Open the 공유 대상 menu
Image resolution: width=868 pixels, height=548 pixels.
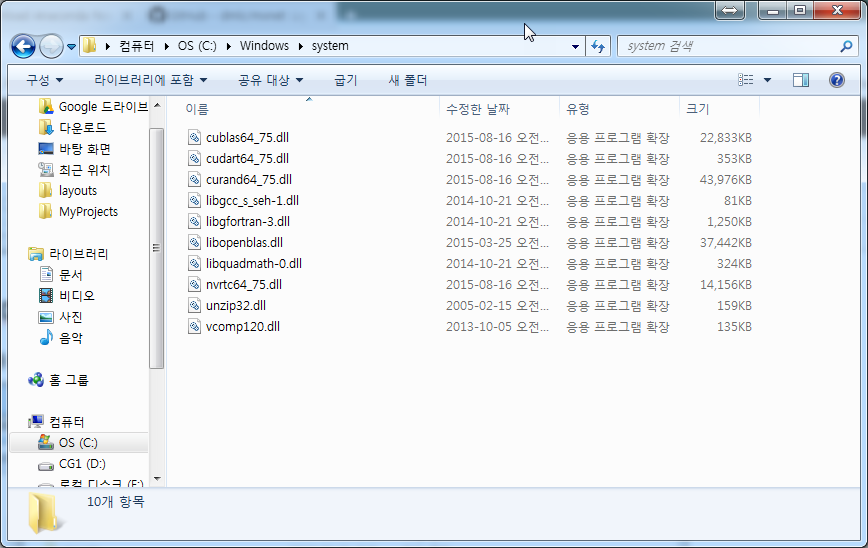(271, 80)
